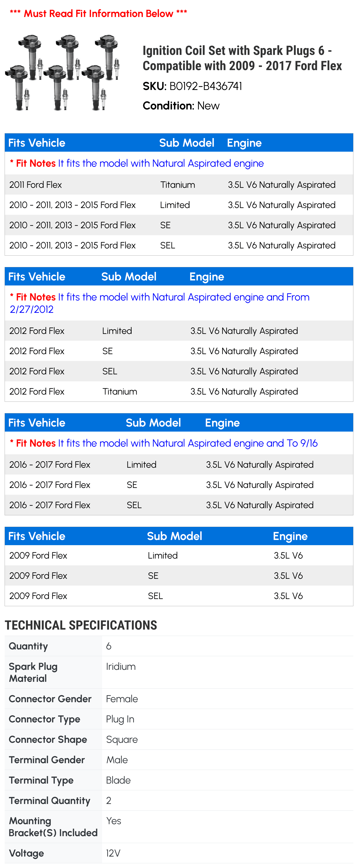Click the last table's Engine column header
This screenshot has width=358, height=868.
click(x=290, y=536)
